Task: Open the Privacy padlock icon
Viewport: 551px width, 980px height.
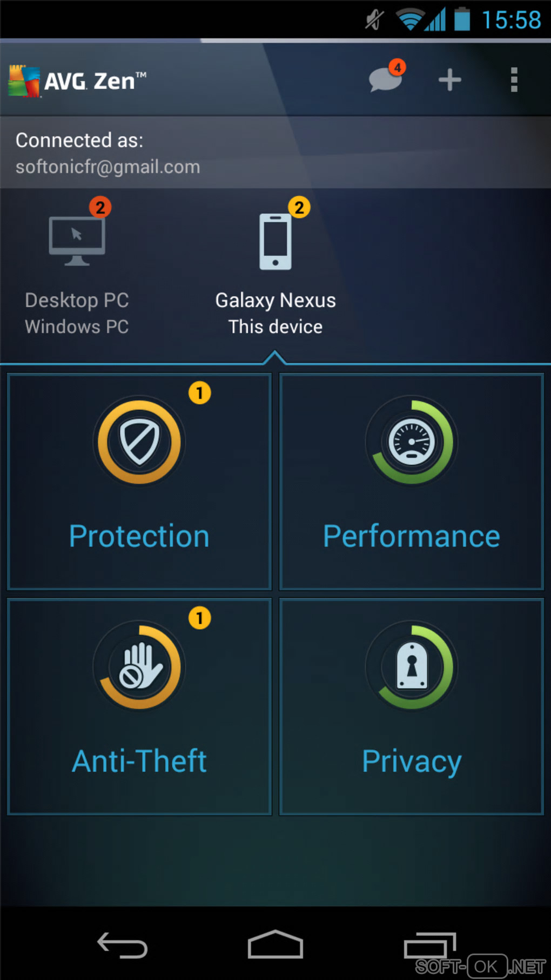Action: click(412, 666)
